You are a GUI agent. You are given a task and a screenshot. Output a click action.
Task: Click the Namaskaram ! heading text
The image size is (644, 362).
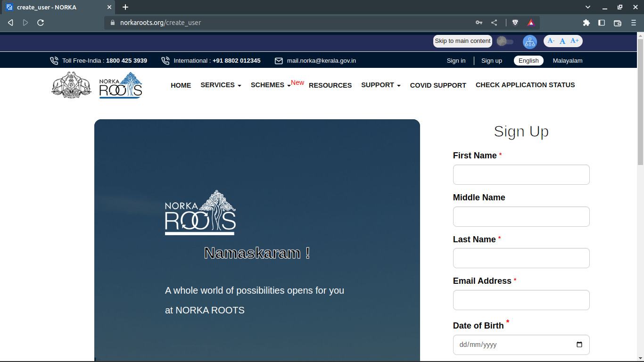tap(257, 253)
